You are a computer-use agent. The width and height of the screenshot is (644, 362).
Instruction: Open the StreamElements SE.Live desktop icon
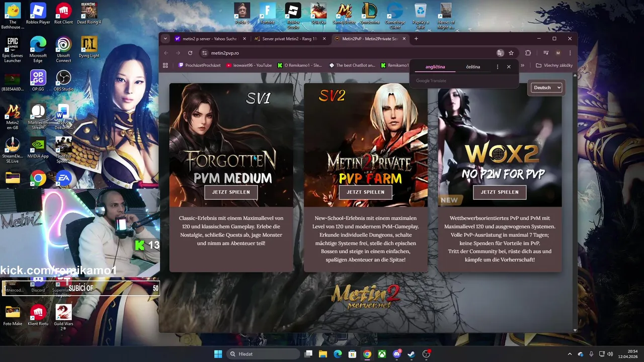(13, 150)
